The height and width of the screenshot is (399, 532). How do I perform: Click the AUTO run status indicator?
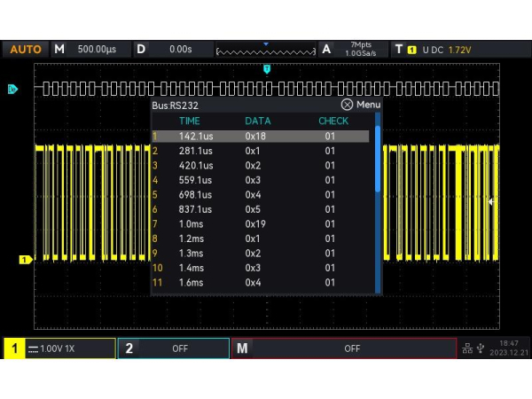point(26,50)
